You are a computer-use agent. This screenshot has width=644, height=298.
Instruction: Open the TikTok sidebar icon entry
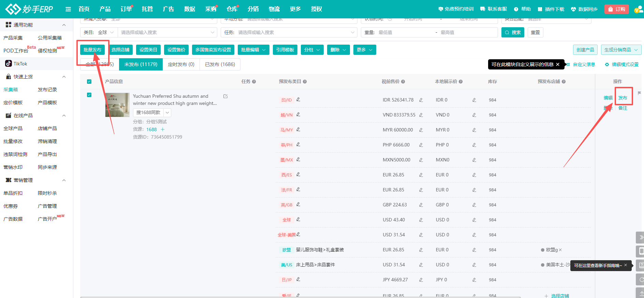(9, 64)
